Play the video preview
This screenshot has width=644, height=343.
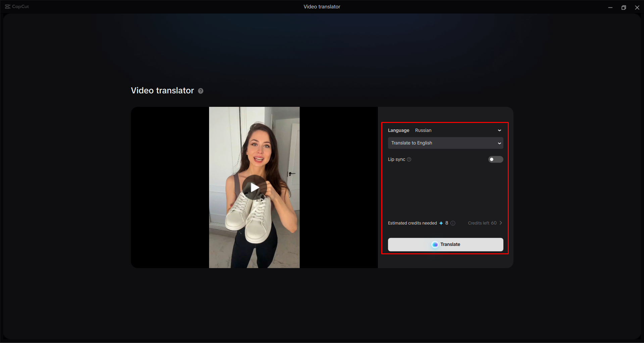pyautogui.click(x=254, y=187)
